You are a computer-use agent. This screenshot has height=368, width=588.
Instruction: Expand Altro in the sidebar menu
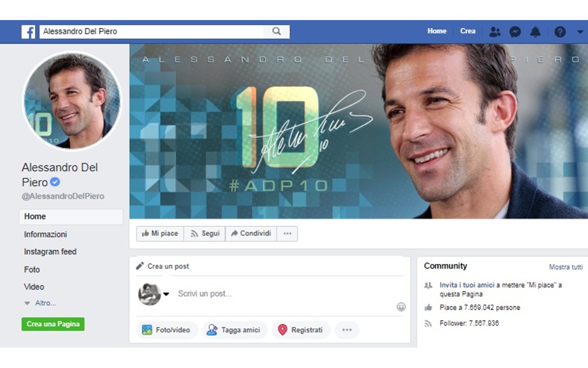[41, 303]
